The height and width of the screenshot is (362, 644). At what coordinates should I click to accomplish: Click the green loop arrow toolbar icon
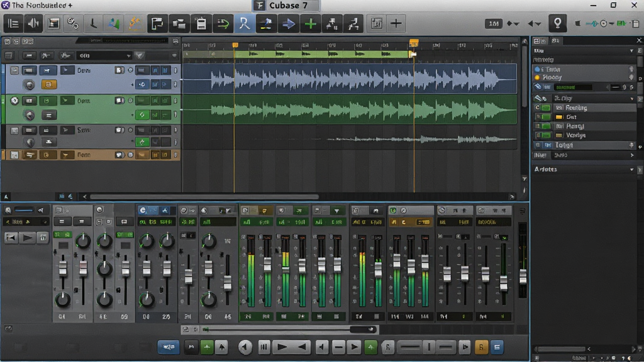coord(223,23)
